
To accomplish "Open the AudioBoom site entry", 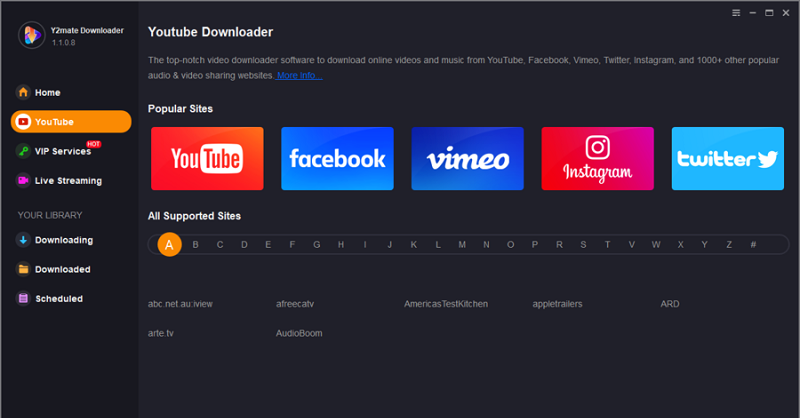I will (x=299, y=333).
